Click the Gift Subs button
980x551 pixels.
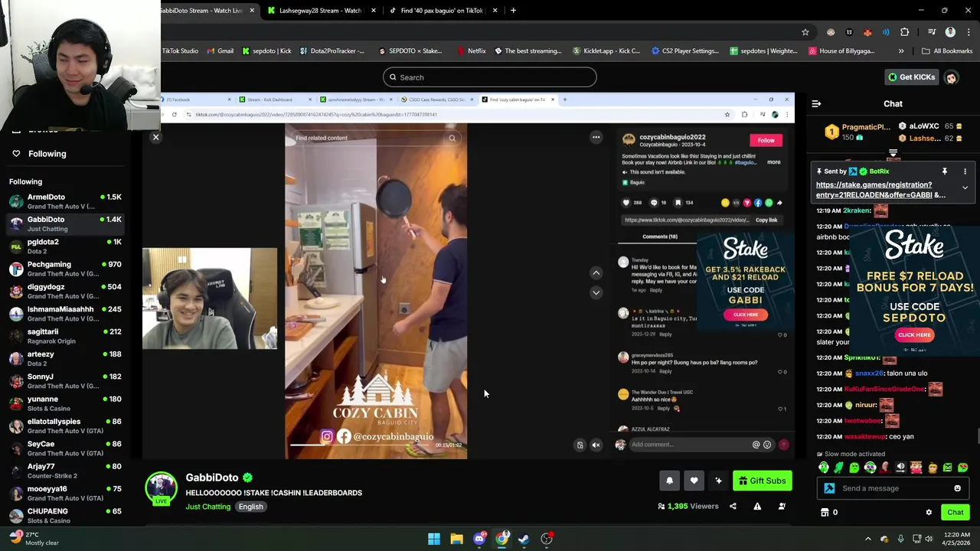[762, 481]
